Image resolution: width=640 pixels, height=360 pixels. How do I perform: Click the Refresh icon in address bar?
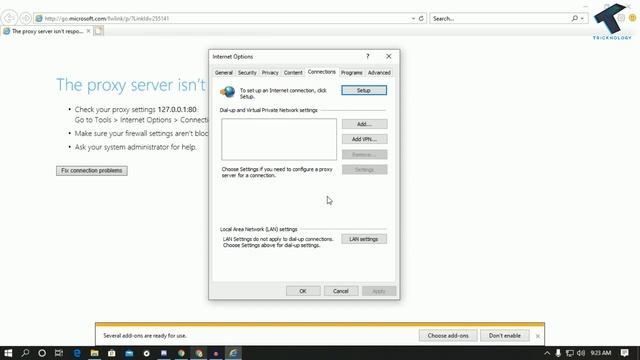click(421, 18)
